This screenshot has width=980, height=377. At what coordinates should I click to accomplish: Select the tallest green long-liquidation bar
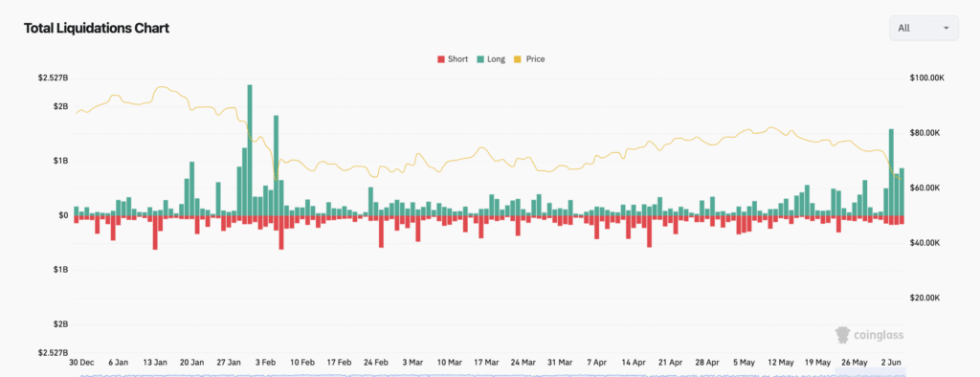point(250,150)
